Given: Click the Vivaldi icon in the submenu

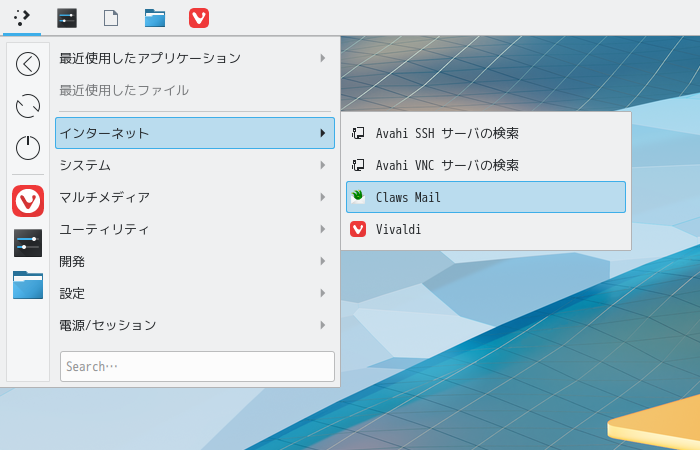Looking at the screenshot, I should [x=358, y=229].
